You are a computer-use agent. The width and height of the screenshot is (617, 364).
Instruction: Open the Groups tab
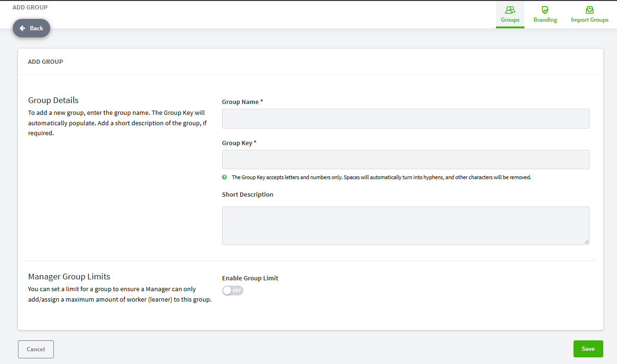coord(510,15)
